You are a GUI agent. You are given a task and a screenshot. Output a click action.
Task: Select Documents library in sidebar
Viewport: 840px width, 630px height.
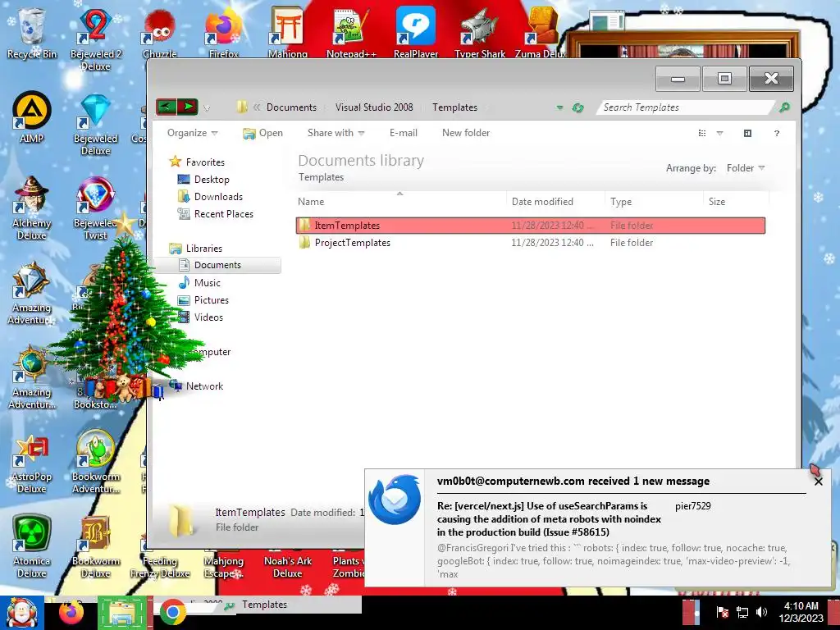tap(217, 265)
